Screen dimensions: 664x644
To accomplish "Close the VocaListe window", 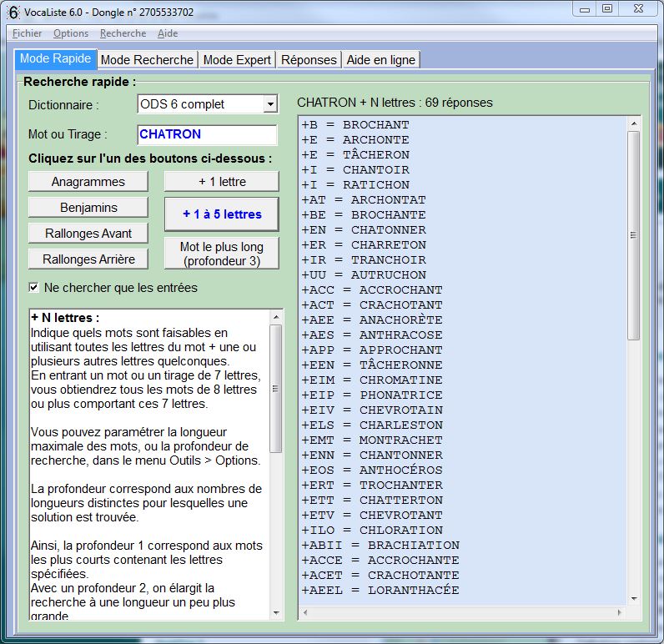I will click(639, 9).
